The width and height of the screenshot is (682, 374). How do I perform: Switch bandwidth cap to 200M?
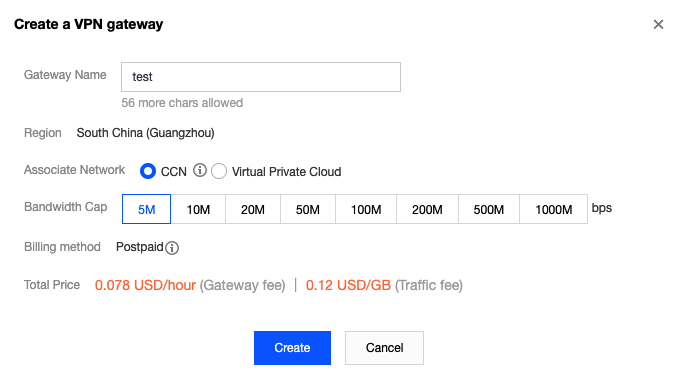tap(427, 209)
